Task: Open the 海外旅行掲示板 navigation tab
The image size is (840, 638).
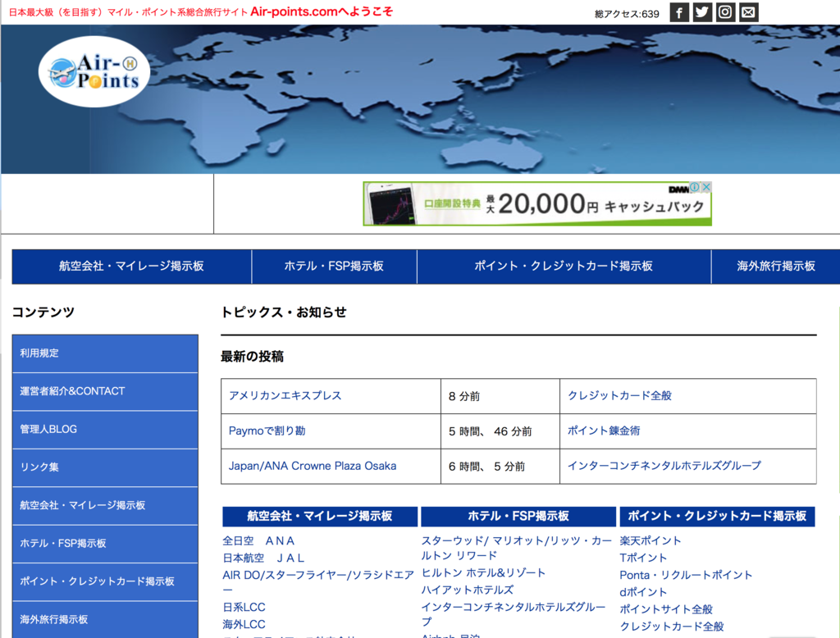Action: pyautogui.click(x=775, y=267)
